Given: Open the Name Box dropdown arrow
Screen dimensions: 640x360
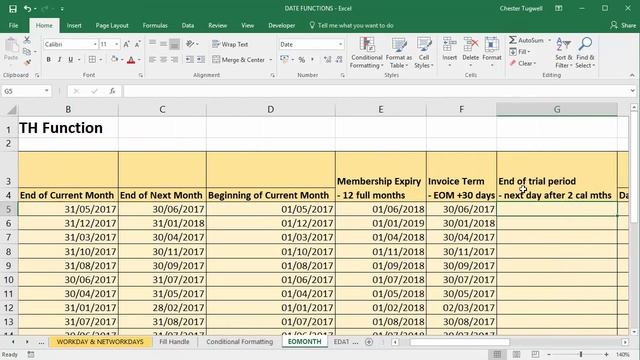Looking at the screenshot, I should [47, 91].
